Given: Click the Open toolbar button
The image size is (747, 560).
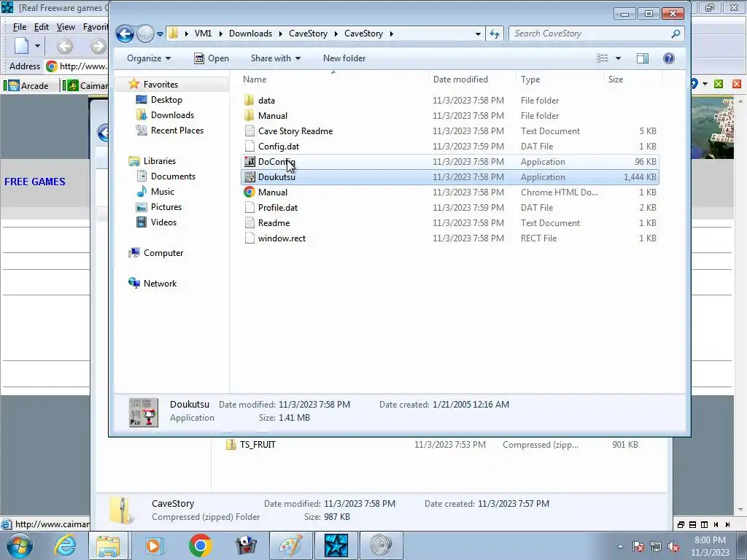Looking at the screenshot, I should [212, 58].
